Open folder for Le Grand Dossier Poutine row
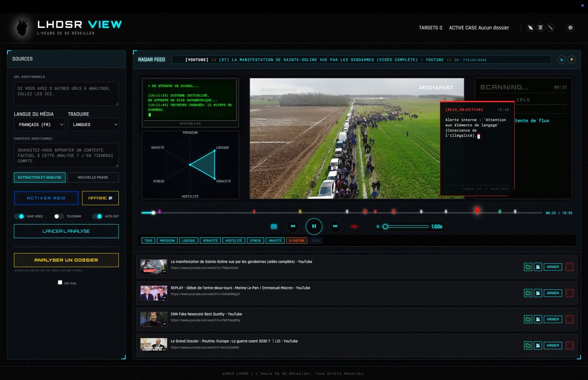 point(528,345)
